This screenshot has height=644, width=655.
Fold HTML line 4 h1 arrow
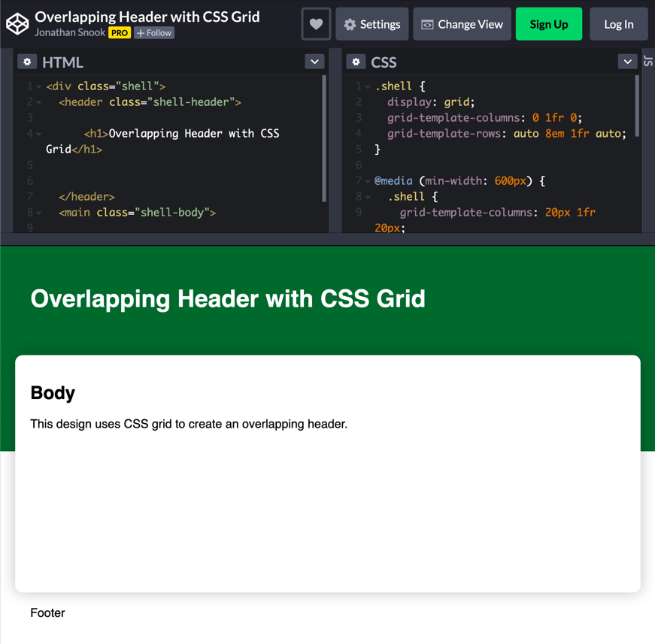coord(39,135)
